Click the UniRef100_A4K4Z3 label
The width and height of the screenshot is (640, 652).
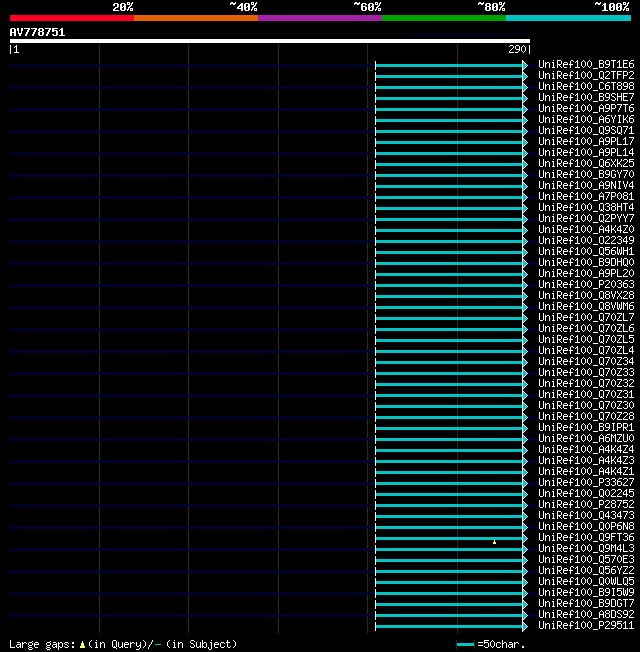[x=586, y=460]
